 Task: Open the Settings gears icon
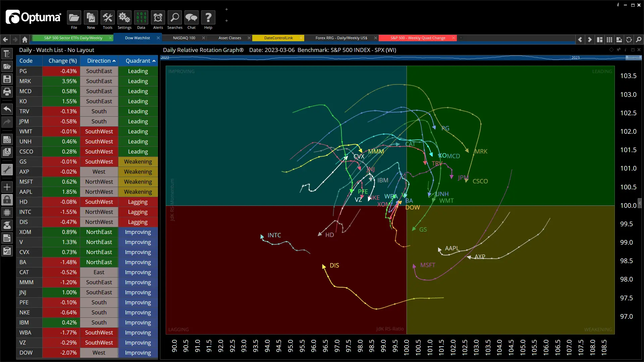coord(124,18)
